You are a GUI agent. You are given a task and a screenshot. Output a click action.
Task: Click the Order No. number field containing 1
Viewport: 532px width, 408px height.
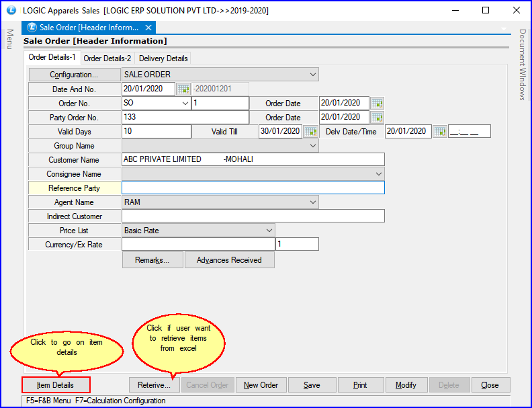pos(220,104)
